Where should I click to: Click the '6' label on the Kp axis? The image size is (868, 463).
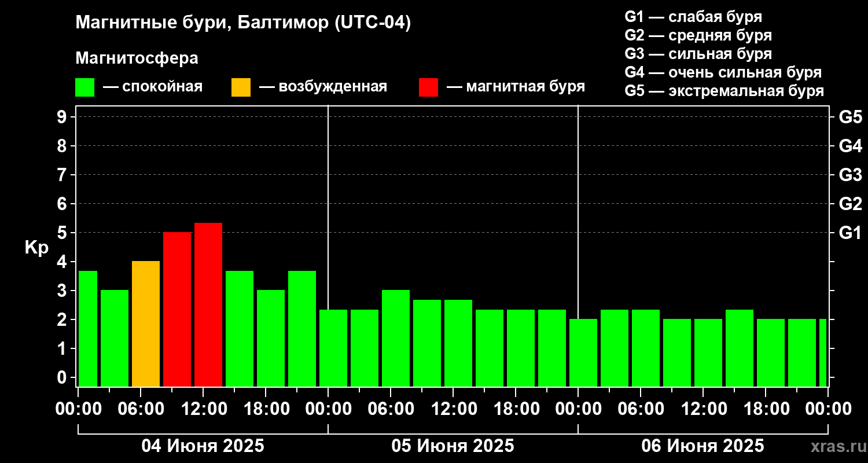(x=63, y=204)
